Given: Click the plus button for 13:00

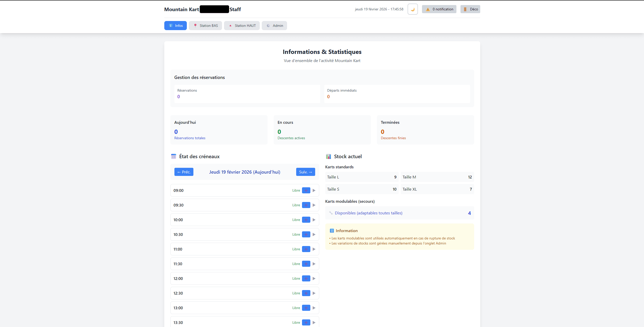Looking at the screenshot, I should 306,308.
